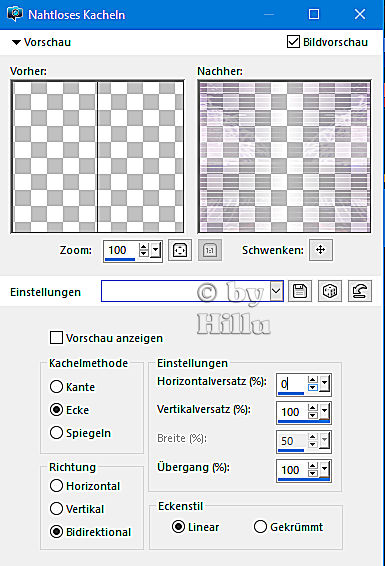Click the Nachher preview image
The width and height of the screenshot is (385, 566).
(284, 156)
